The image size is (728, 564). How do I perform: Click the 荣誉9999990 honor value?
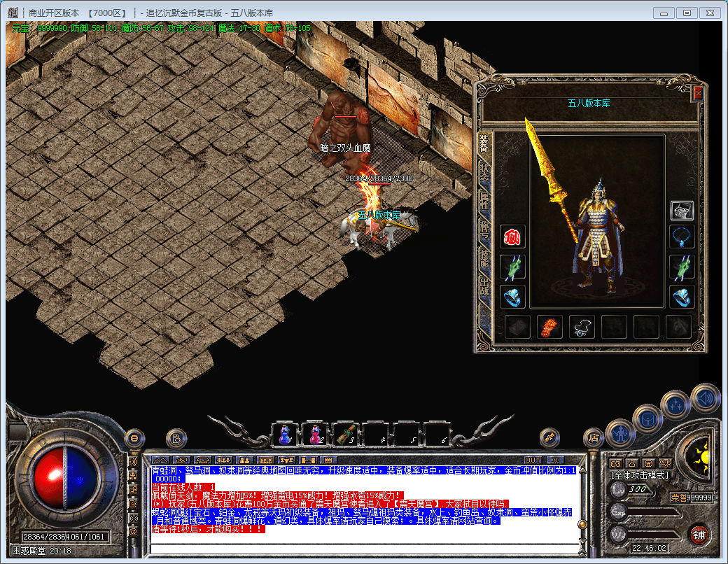(x=693, y=498)
